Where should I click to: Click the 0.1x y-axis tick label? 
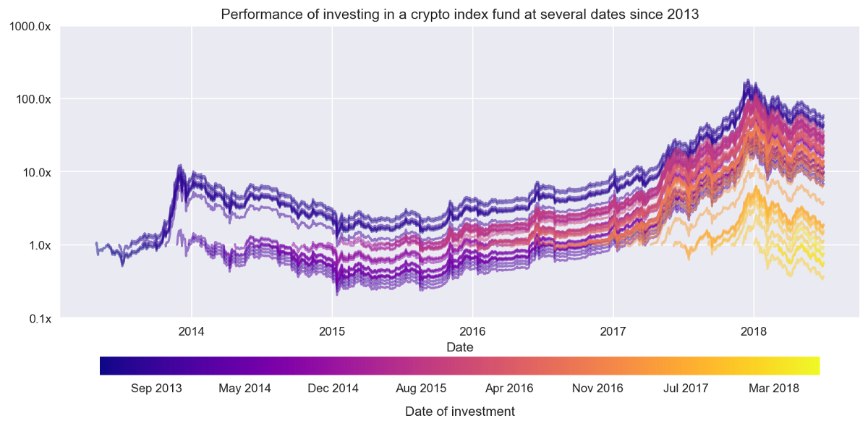tap(39, 318)
